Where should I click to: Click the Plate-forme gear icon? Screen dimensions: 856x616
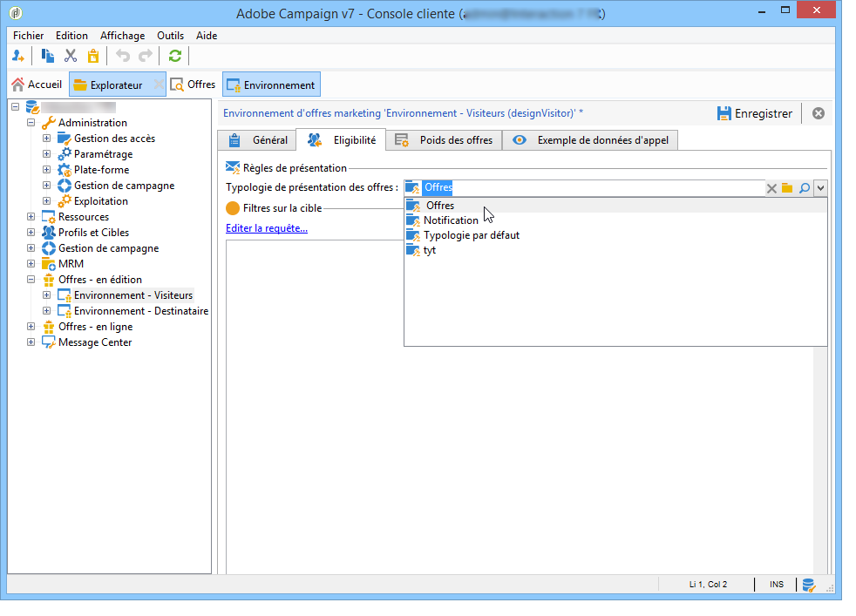click(x=65, y=170)
